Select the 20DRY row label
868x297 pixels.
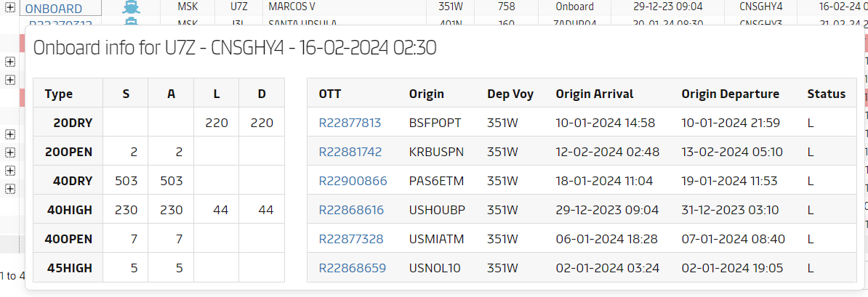[x=73, y=123]
